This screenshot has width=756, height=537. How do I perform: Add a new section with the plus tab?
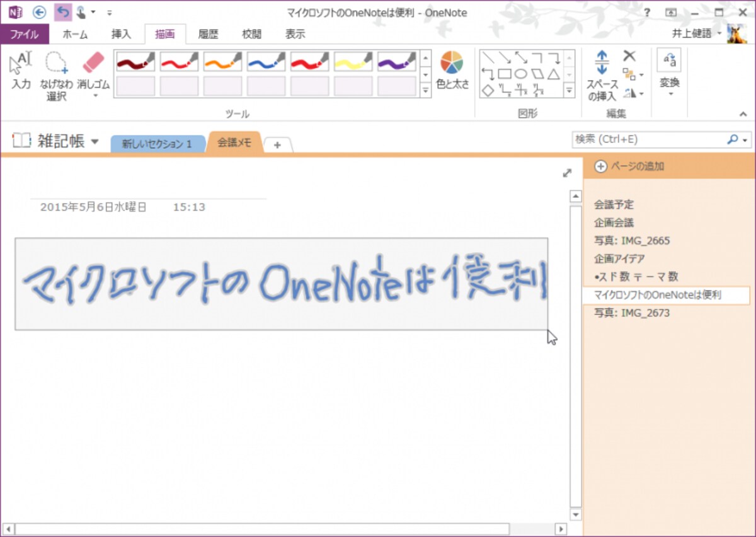pos(277,145)
